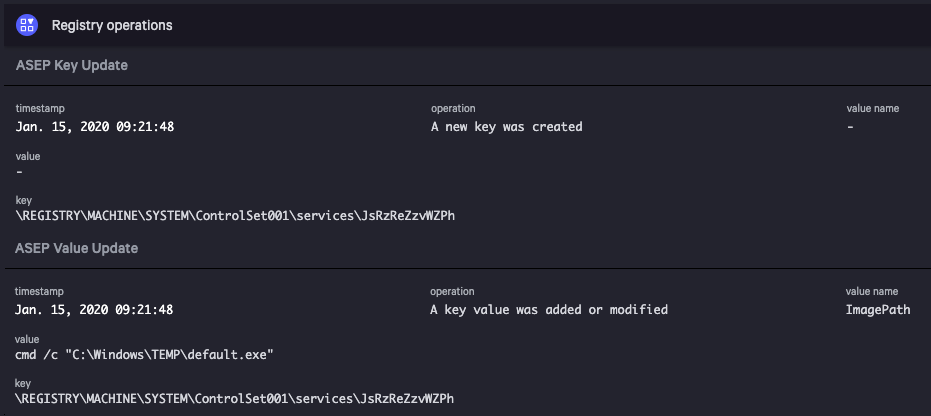This screenshot has height=416, width=931.
Task: Select 'A key value was added or modified' text
Action: (549, 310)
